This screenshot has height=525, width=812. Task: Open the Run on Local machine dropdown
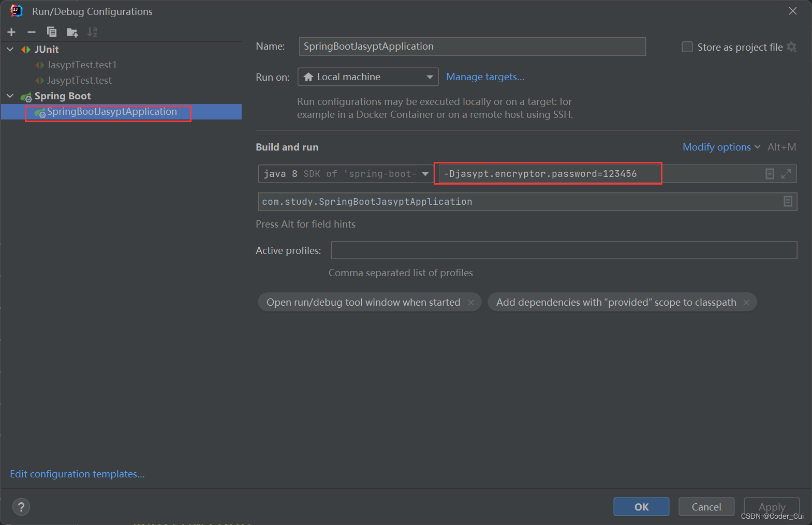(x=368, y=77)
